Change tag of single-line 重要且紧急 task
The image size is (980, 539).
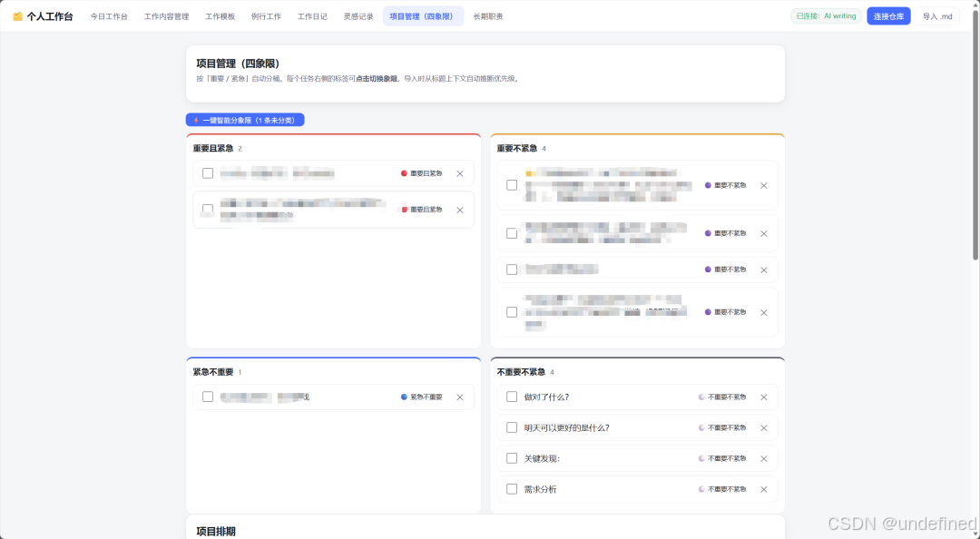tap(422, 173)
